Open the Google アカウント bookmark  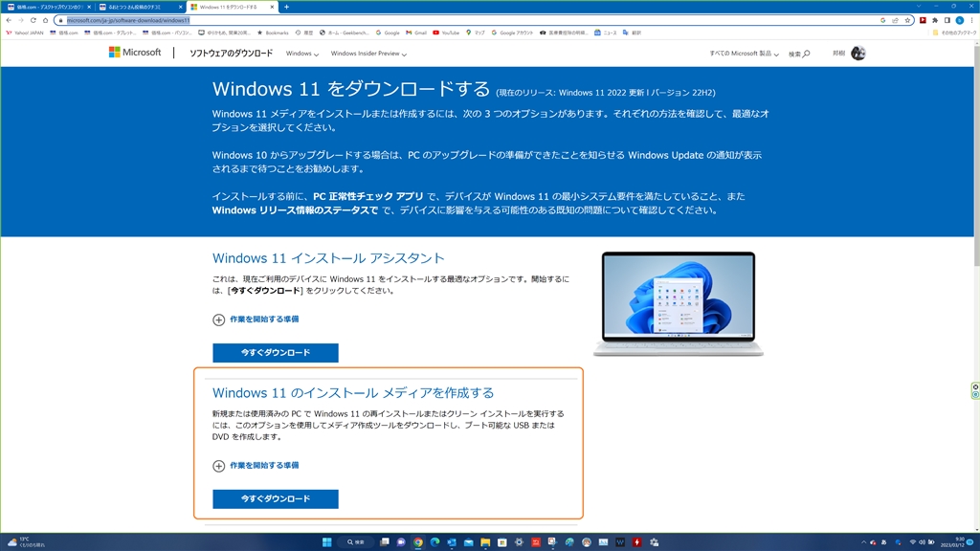513,33
